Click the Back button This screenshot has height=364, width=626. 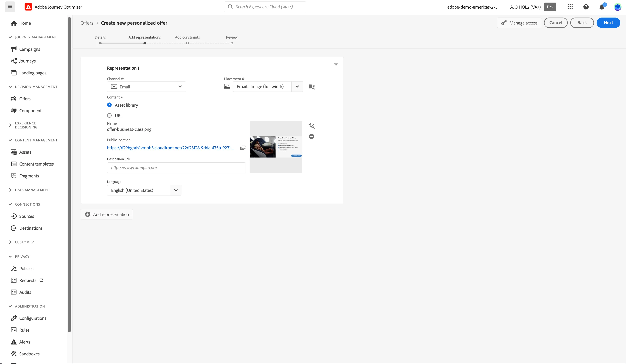point(582,23)
